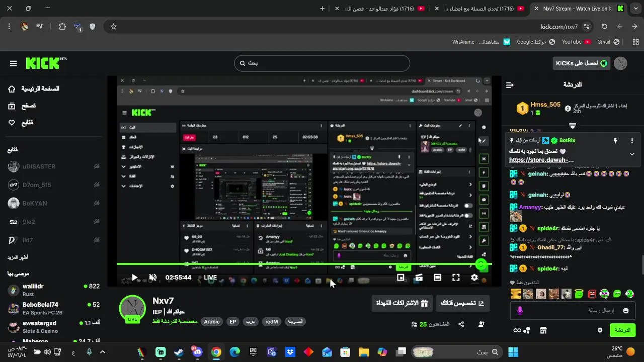Open chat settings gear
Image resolution: width=644 pixels, height=362 pixels.
point(600,330)
